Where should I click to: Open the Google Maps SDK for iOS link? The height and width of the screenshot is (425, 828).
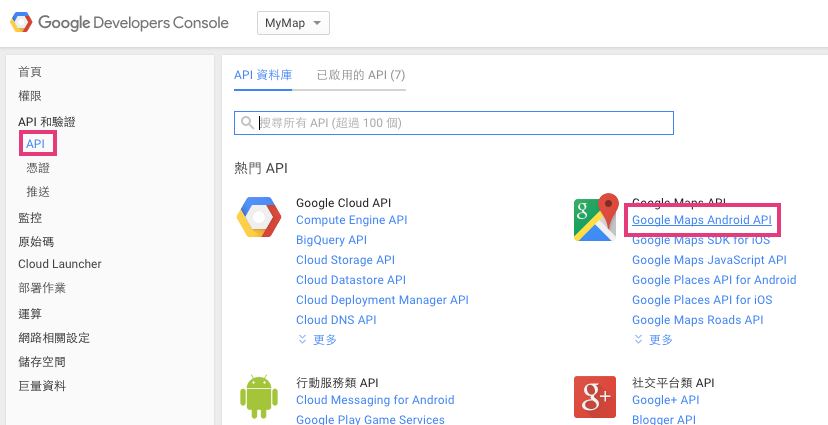[x=701, y=240]
